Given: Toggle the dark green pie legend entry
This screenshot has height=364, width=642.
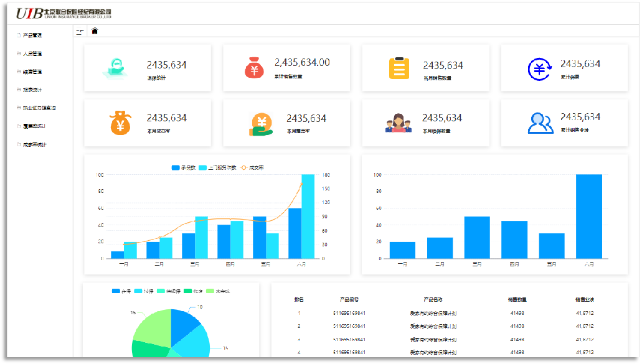Looking at the screenshot, I should (193, 291).
